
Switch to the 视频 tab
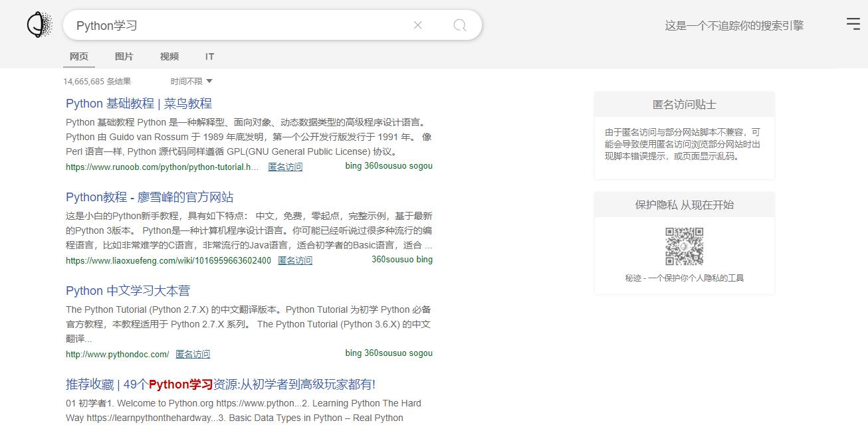pos(168,56)
